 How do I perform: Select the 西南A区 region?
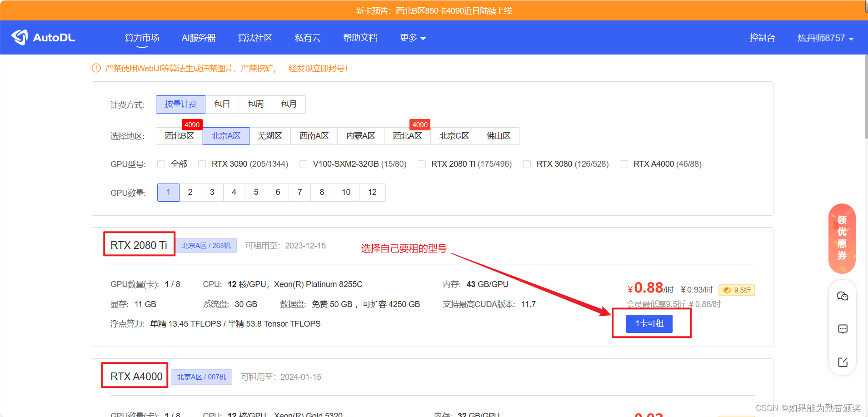coord(314,136)
